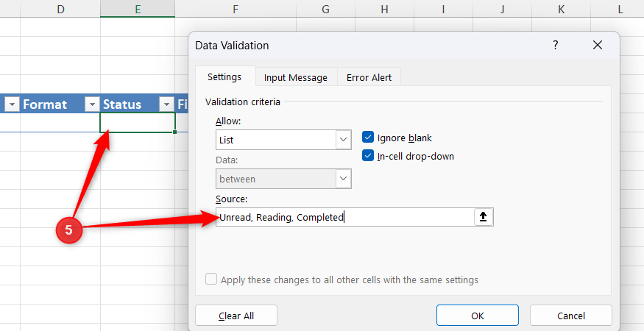This screenshot has height=331, width=644.
Task: Open the Format column filter dropdown
Action: [x=92, y=104]
